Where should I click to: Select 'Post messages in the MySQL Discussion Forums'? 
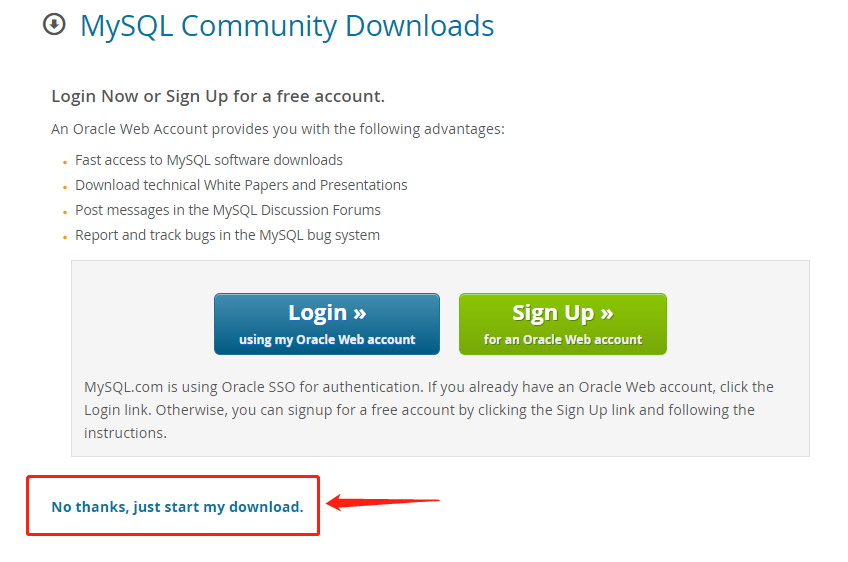tap(228, 210)
